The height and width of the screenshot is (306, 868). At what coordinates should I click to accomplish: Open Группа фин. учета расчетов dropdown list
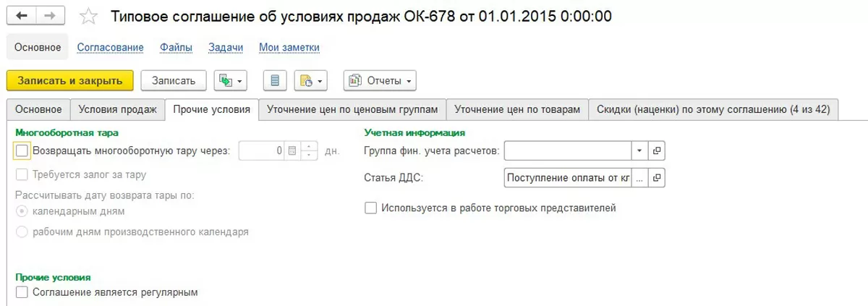point(639,151)
